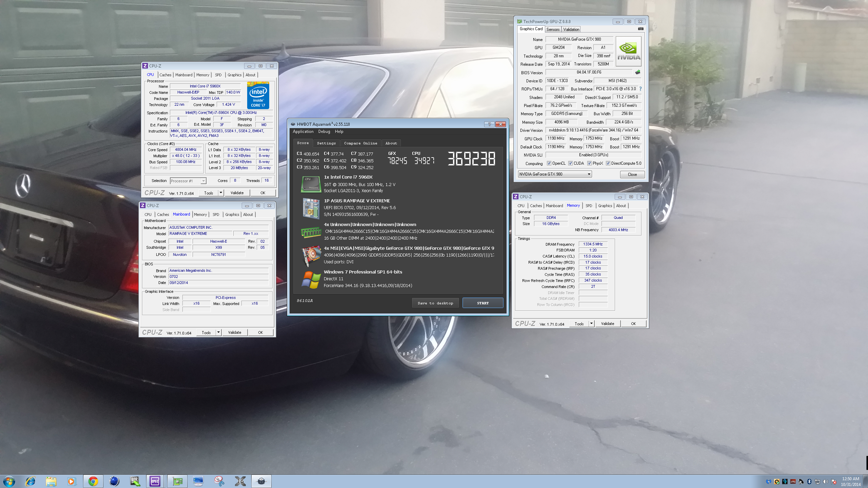Open the Snipping Tool from the taskbar
Viewport: 868px width, 488px height.
pos(219,481)
